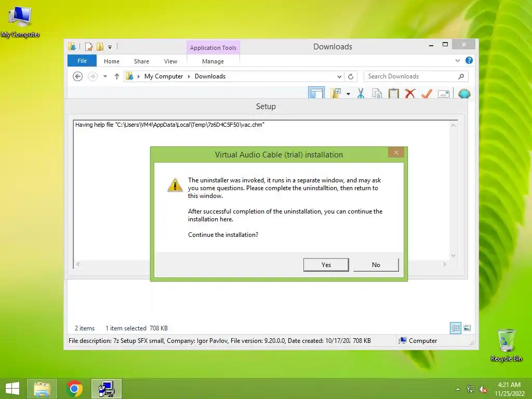The image size is (532, 399).
Task: Toggle the navigation pane toolbar icon
Action: tap(316, 93)
